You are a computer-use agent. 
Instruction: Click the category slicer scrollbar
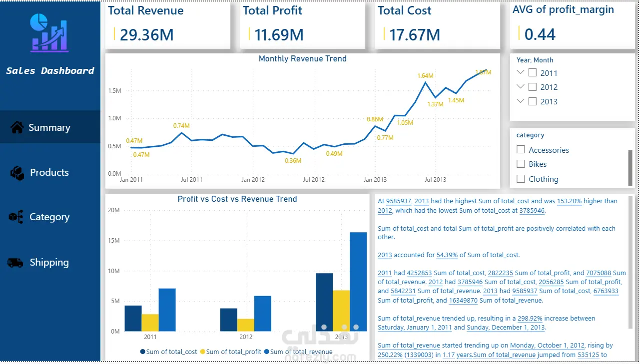631,167
